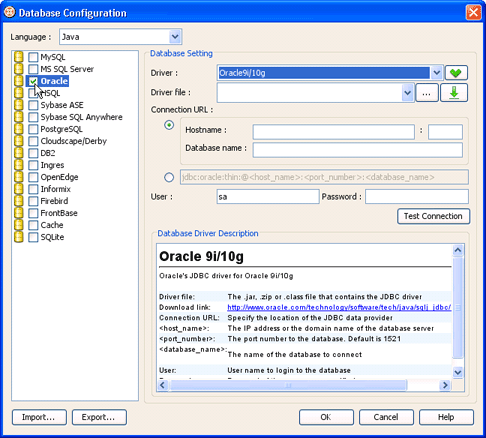This screenshot has height=438, width=486.
Task: Open Help for the dialog
Action: (446, 417)
